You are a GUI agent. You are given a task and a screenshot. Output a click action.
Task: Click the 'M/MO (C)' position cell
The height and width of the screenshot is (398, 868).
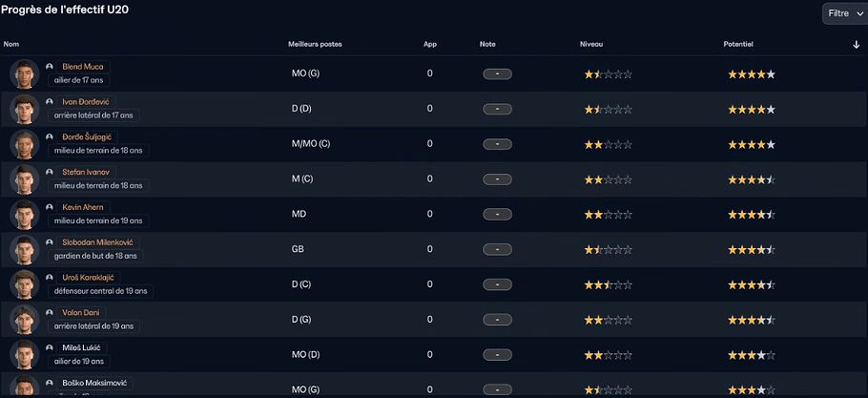coord(311,144)
